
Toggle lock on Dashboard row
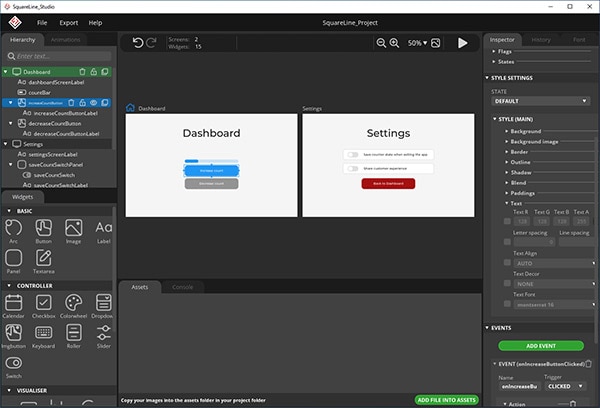pyautogui.click(x=93, y=72)
